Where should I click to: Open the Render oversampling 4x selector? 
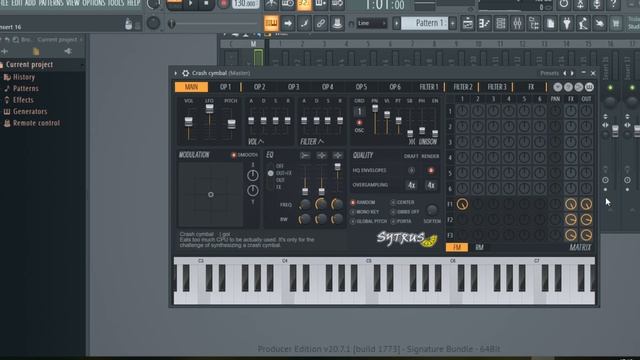click(431, 185)
